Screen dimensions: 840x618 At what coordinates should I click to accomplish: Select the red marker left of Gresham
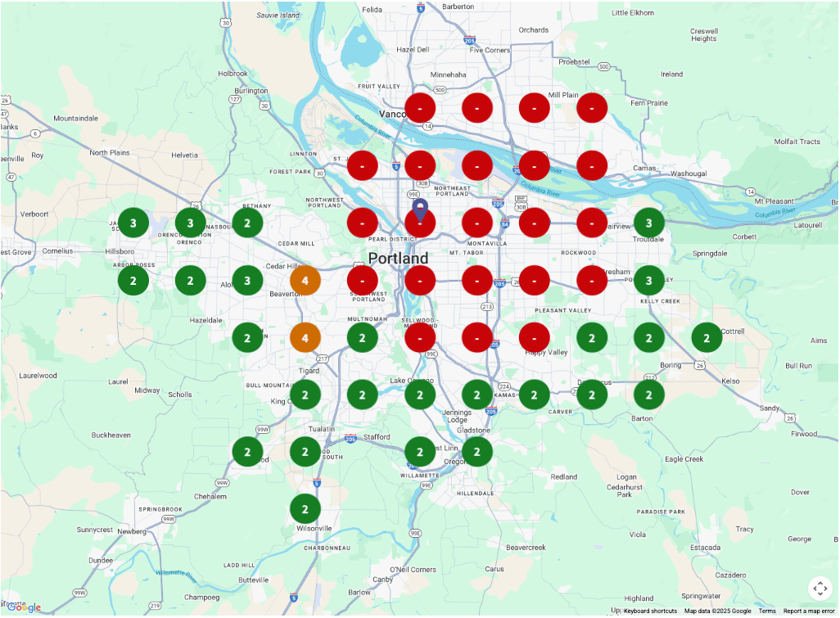point(592,281)
